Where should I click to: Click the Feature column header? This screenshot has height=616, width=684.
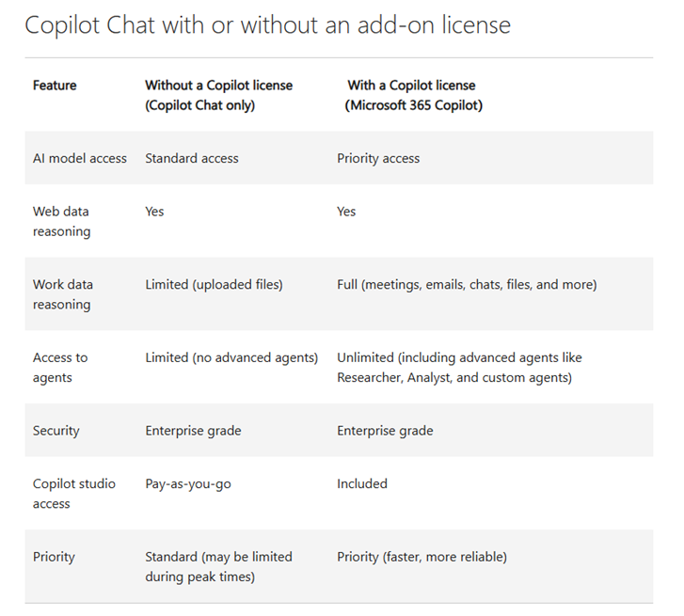click(x=55, y=85)
